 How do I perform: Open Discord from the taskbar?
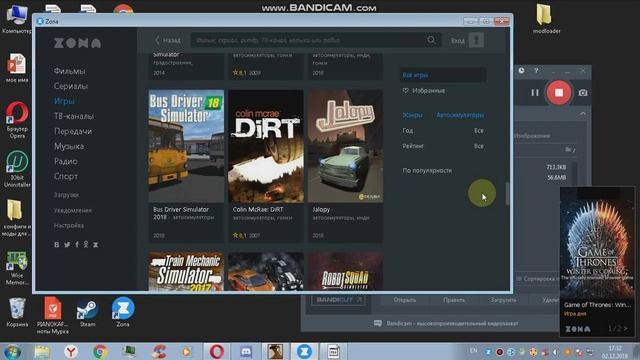246,351
